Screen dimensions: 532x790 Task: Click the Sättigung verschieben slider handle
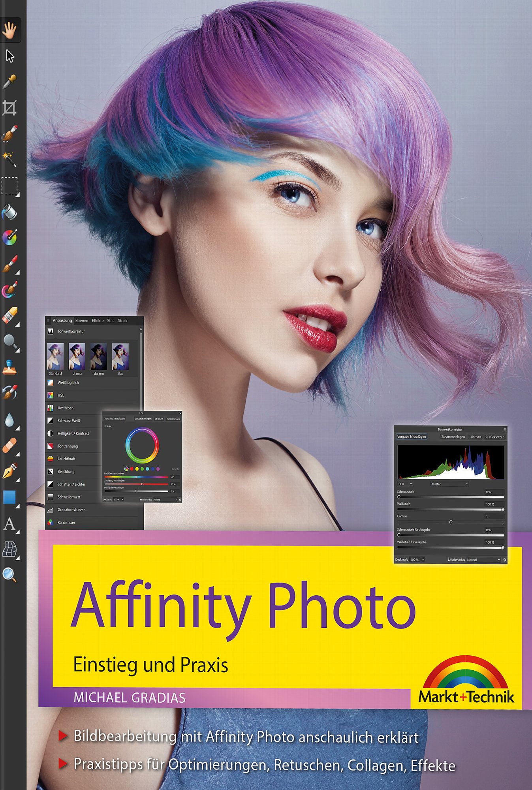142,484
